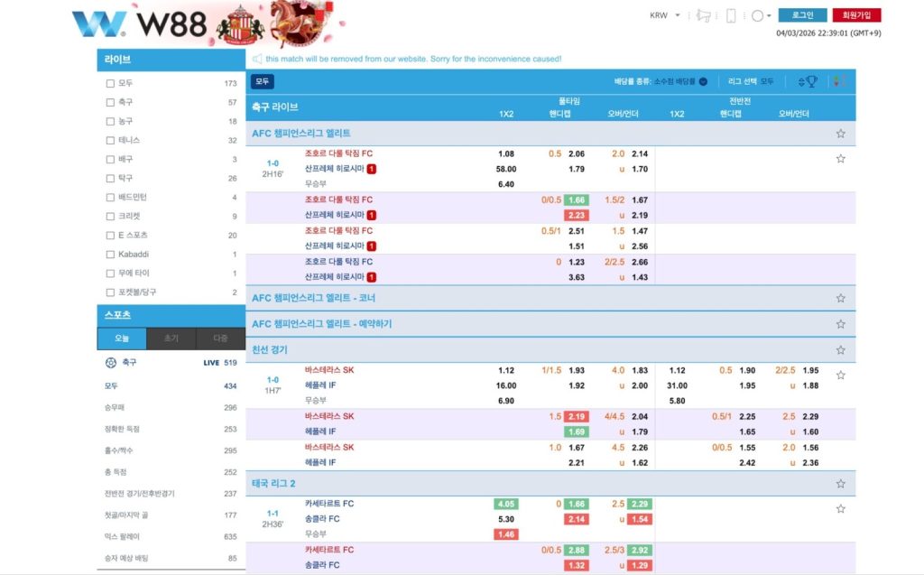Favorite the 태국 리그 2 league
The image size is (924, 575).
(x=841, y=484)
